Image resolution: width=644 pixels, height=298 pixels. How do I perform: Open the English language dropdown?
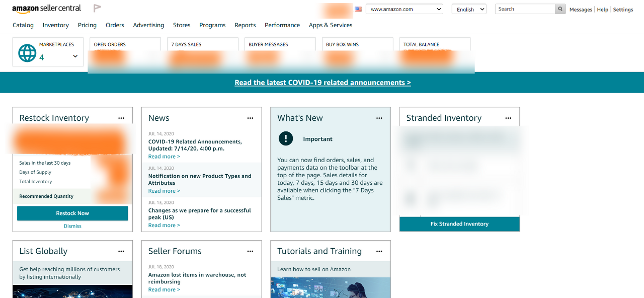click(x=469, y=9)
